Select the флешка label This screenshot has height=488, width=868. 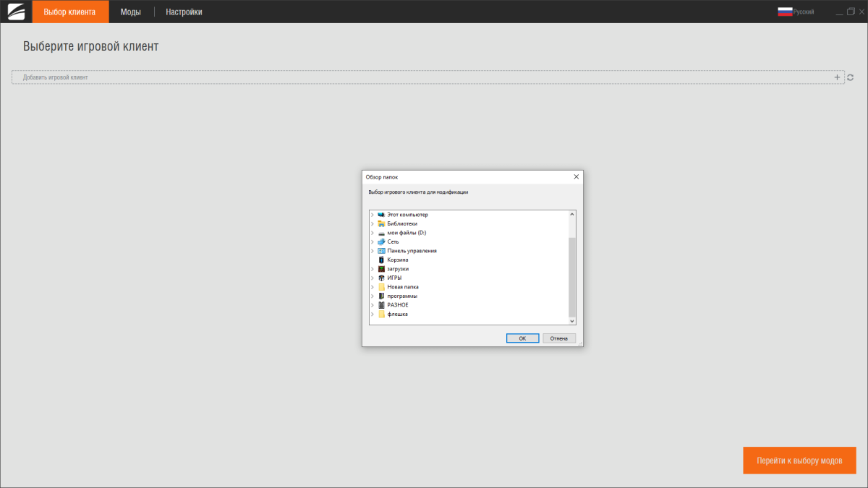tap(398, 314)
